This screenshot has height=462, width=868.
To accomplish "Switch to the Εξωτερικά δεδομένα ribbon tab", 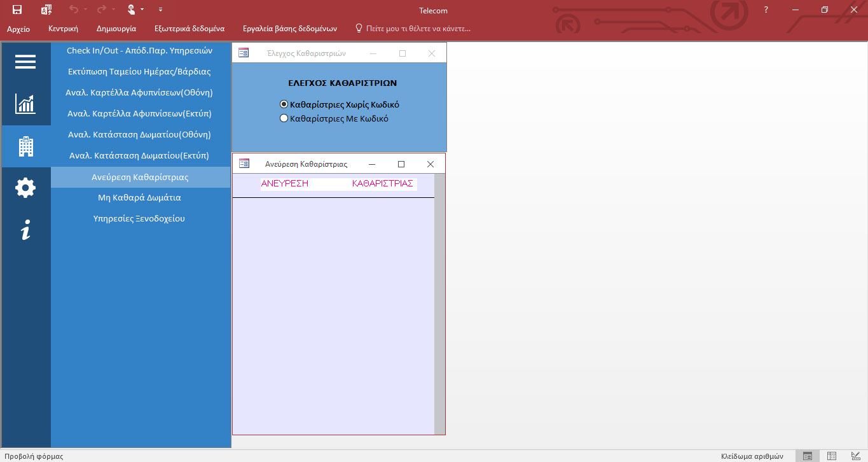I will point(189,29).
